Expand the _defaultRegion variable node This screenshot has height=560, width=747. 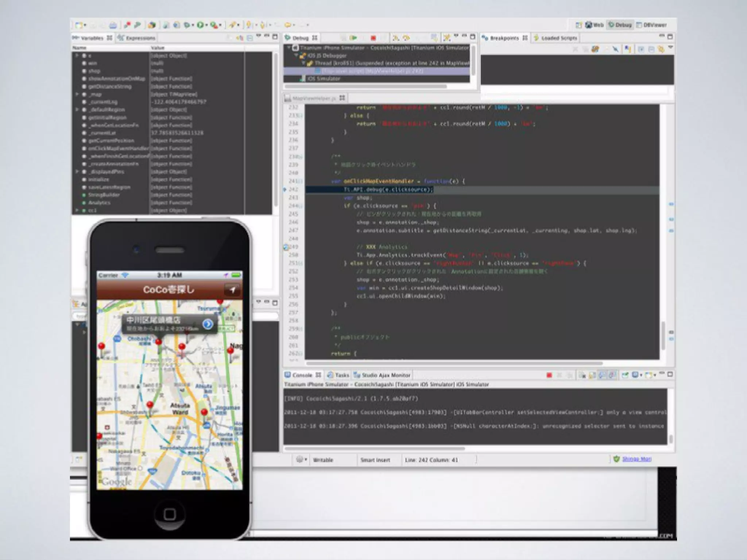[77, 109]
